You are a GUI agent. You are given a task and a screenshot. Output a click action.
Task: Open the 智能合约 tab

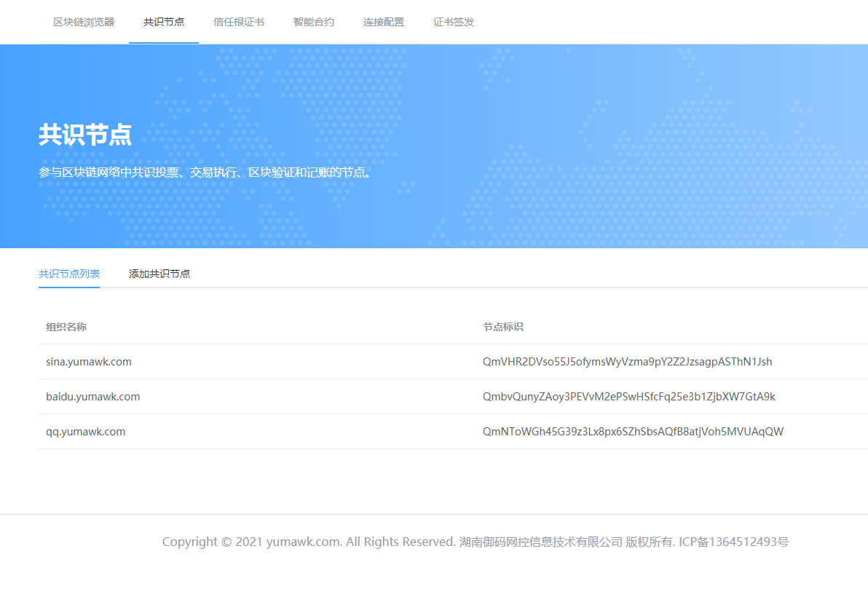point(314,22)
